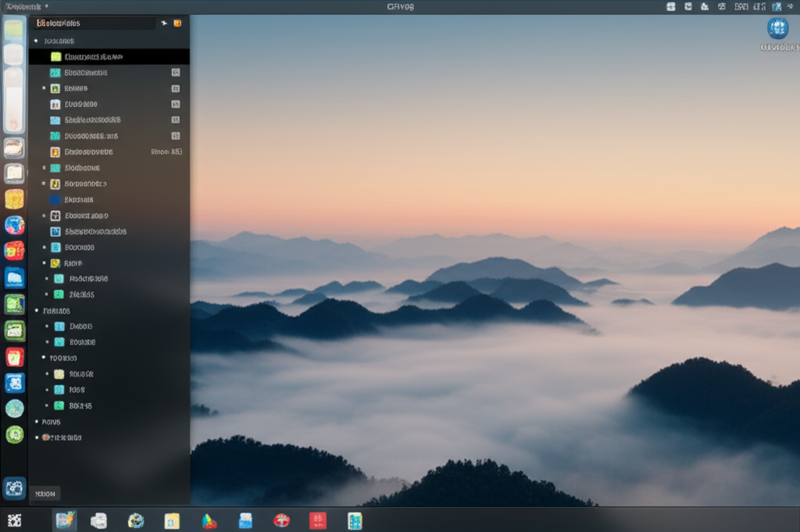The image size is (800, 532).
Task: Select the tree entry with the dark blue square icon
Action: coord(78,200)
